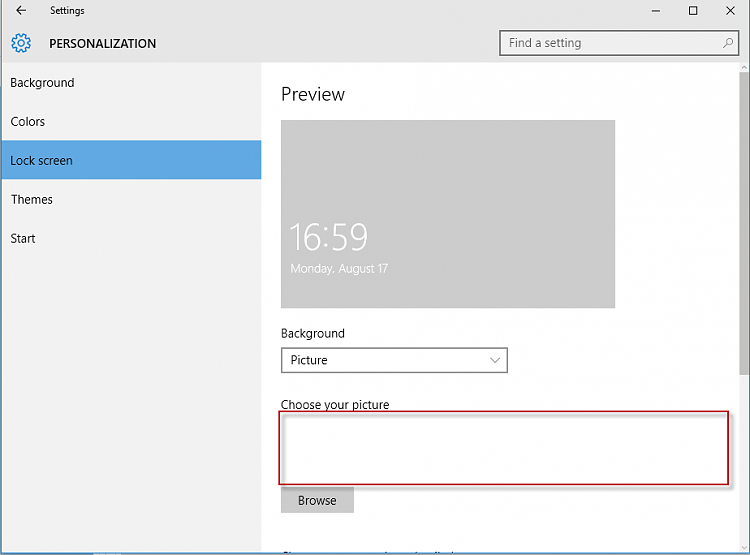Click the lock screen preview image
The image size is (750, 555).
448,214
